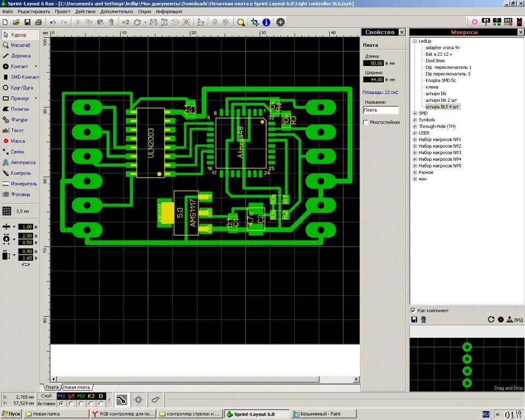Open the Контакт pad shape dropdown arrow
525x420 pixels.
point(36,66)
